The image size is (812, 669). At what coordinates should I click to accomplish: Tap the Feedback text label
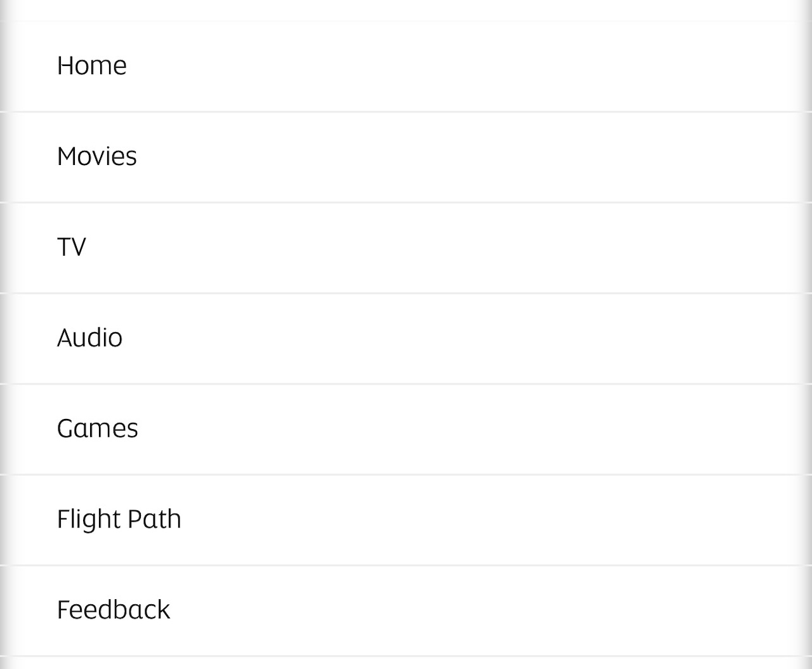tap(114, 610)
